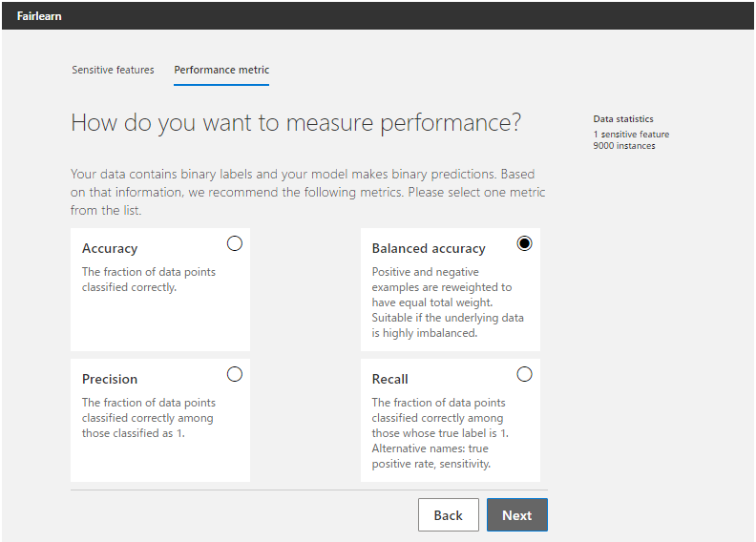Open the Performance metric tab
Screen dimensions: 756x542
coord(221,70)
